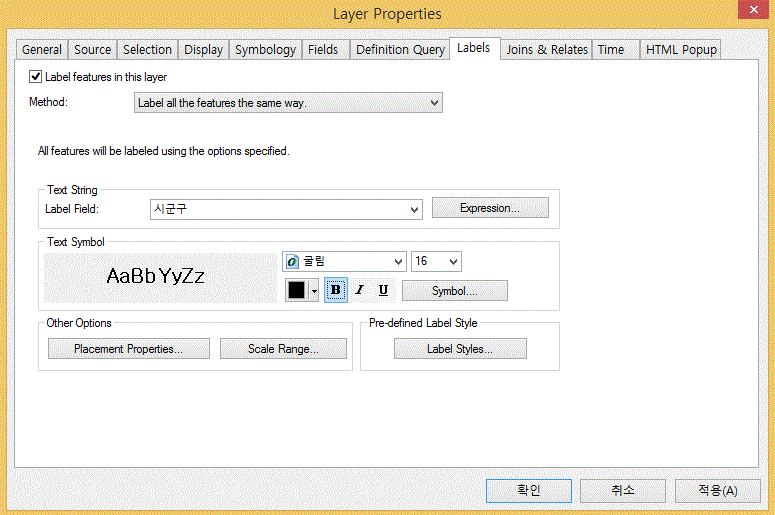Click the 확인 (OK) button
This screenshot has width=775, height=515.
coord(529,490)
